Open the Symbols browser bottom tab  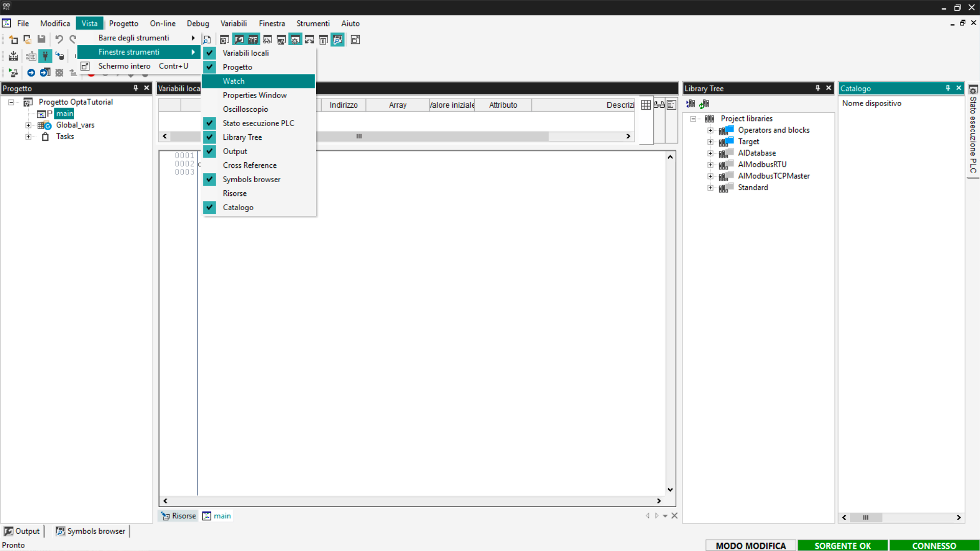[91, 531]
